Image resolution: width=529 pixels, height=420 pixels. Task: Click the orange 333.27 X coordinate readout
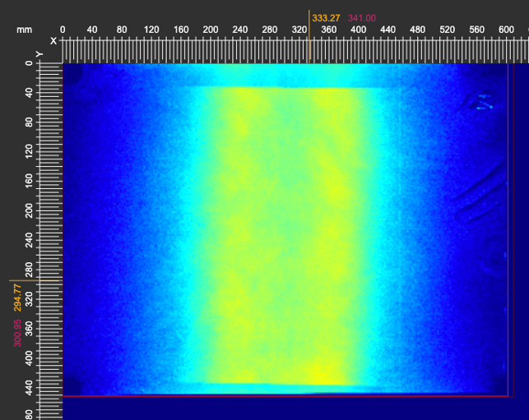(327, 17)
